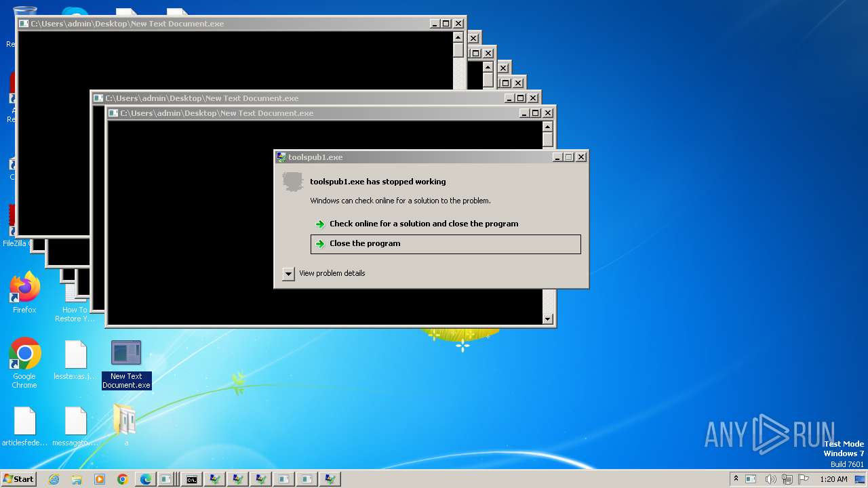Launch Microsoft Edge from taskbar
Screen dimensions: 868x488
(x=146, y=479)
